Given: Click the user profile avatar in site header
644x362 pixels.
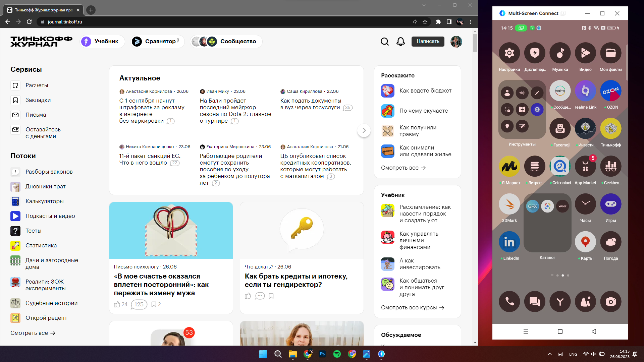Looking at the screenshot, I should pos(456,42).
